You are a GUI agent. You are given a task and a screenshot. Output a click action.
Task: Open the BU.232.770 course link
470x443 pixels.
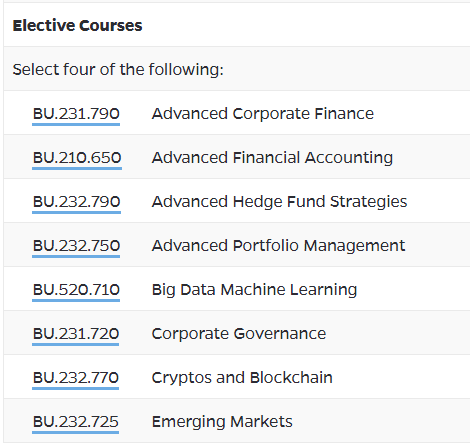pyautogui.click(x=76, y=378)
